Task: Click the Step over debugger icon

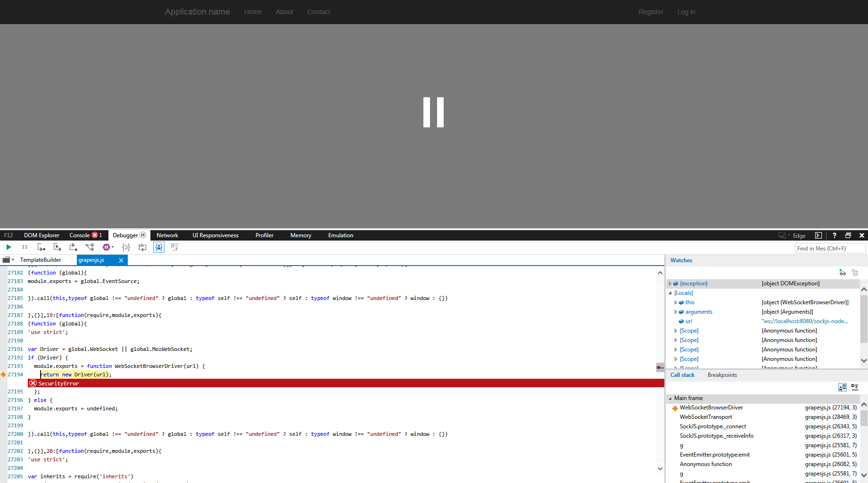Action: click(57, 247)
